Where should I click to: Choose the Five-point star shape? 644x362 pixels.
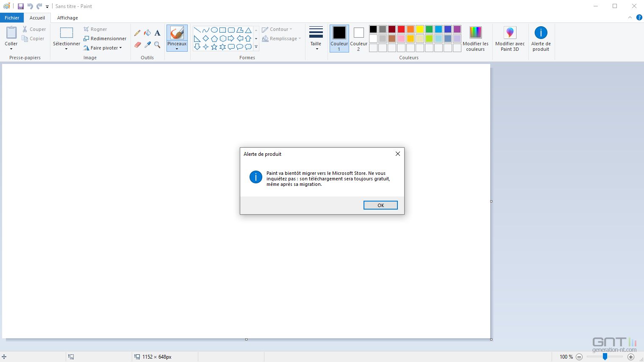[x=214, y=47]
